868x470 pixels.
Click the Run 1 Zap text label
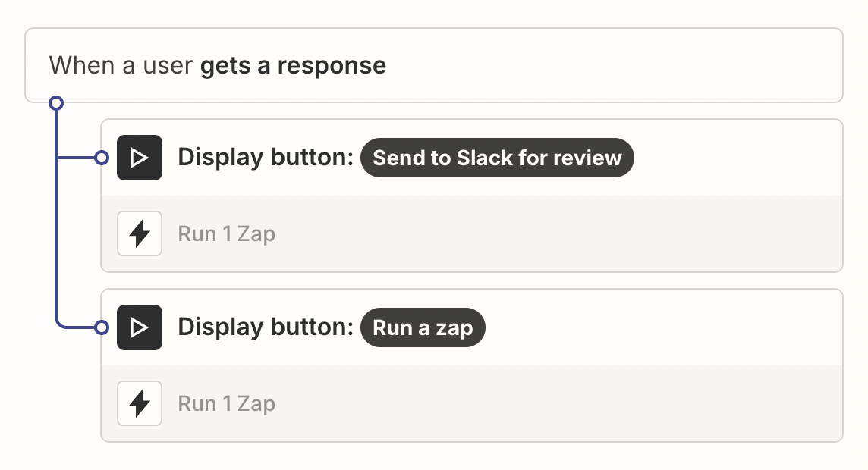pyautogui.click(x=226, y=233)
